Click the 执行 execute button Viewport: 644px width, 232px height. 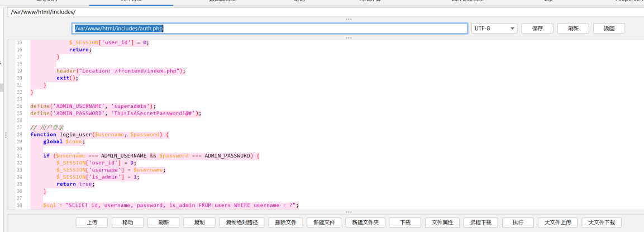(x=518, y=222)
